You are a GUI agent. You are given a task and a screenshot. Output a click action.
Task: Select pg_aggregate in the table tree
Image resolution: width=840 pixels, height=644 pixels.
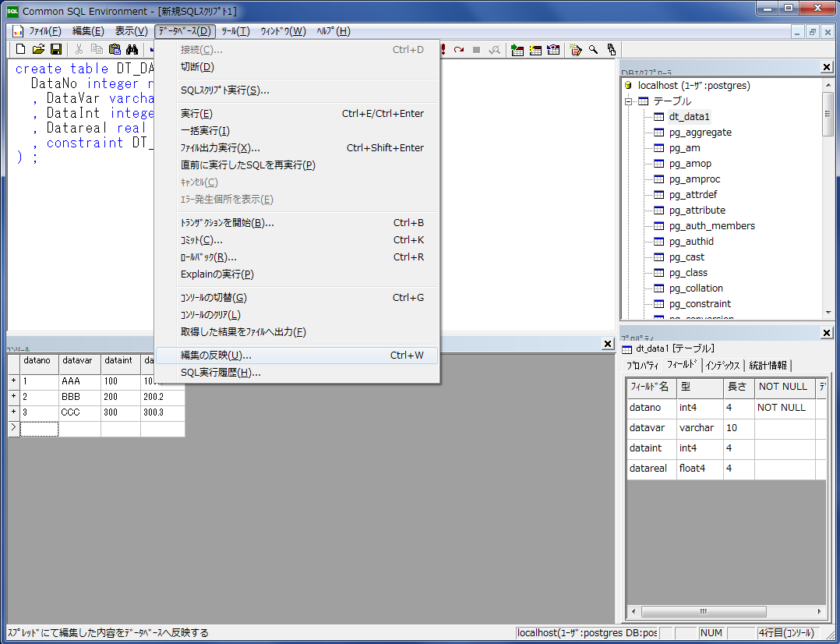pyautogui.click(x=701, y=133)
